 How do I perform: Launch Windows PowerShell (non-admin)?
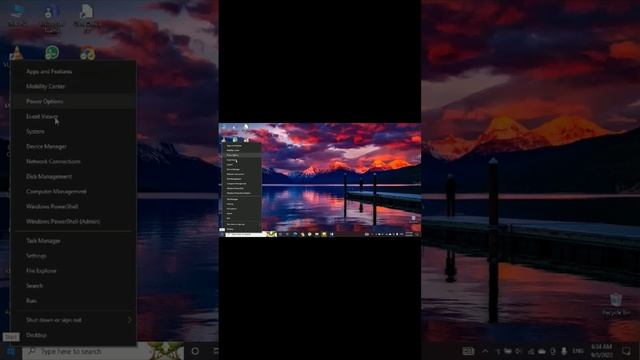pos(73,207)
